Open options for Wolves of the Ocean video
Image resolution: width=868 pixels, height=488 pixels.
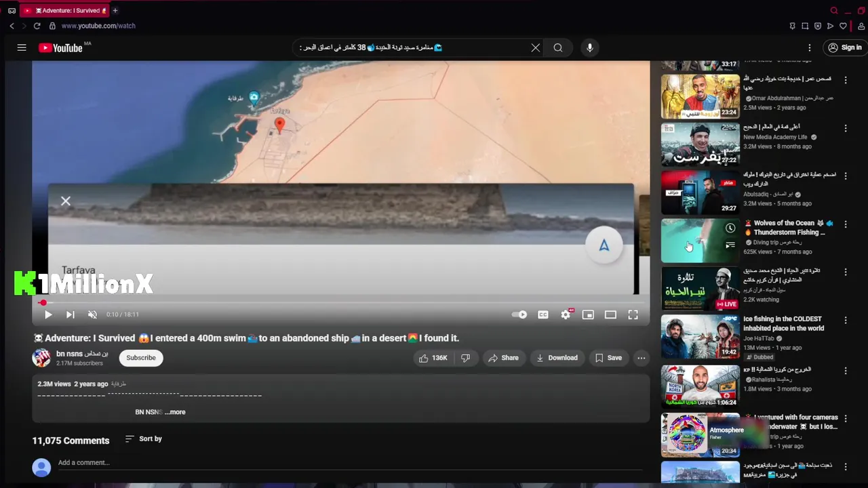846,224
